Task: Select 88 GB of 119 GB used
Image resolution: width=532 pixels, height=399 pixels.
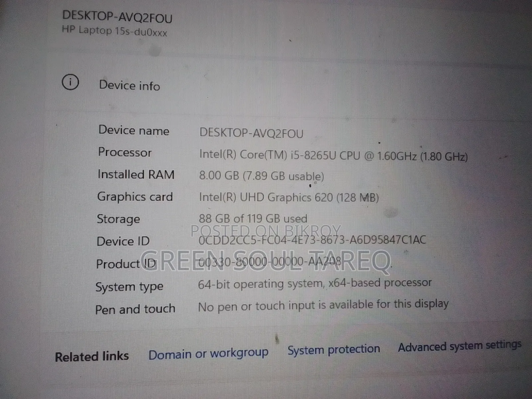Action: coord(253,218)
